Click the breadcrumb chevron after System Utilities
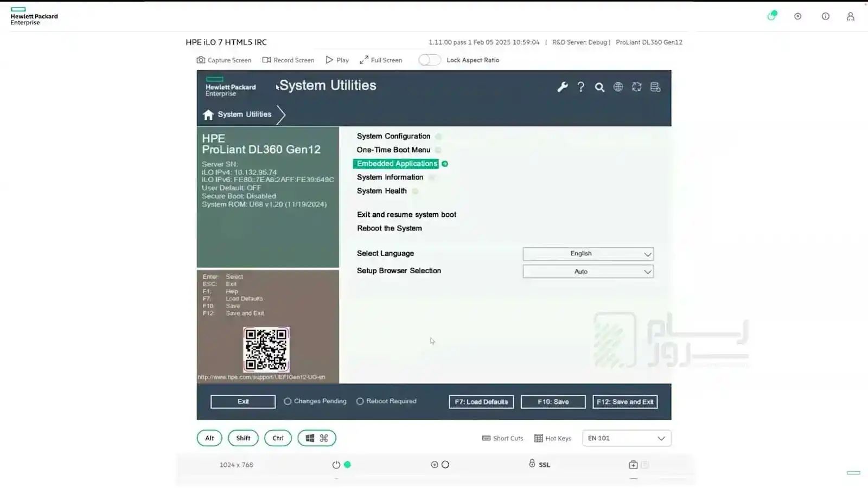The width and height of the screenshot is (868, 488). pos(281,115)
